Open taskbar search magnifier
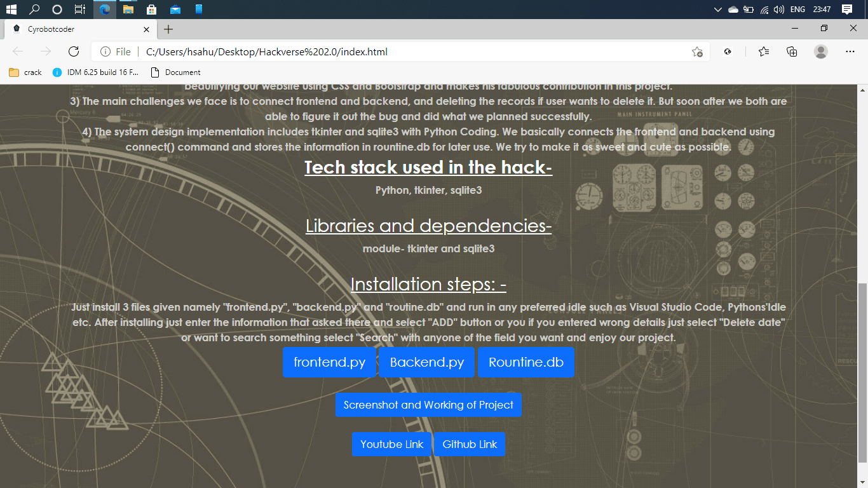 [34, 10]
